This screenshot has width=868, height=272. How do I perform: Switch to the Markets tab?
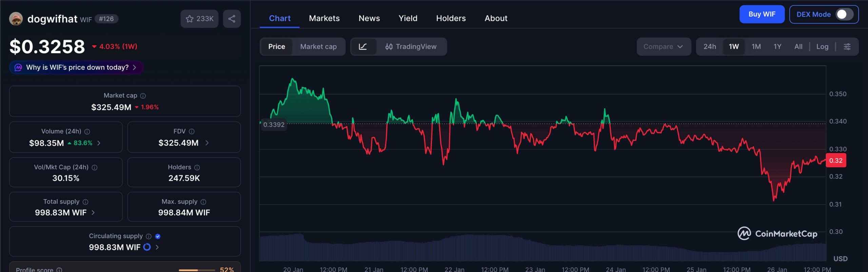(x=324, y=18)
